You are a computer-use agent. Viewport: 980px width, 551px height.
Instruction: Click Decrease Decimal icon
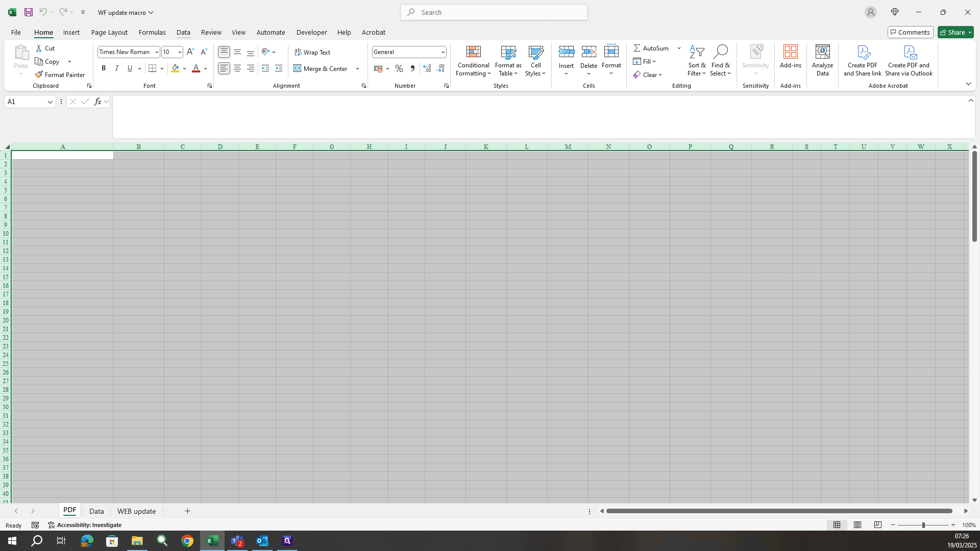[x=440, y=68]
